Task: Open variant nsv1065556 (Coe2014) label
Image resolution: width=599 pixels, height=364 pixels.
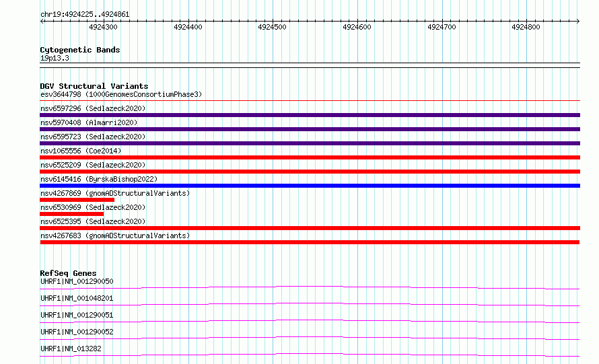Action: [81, 151]
